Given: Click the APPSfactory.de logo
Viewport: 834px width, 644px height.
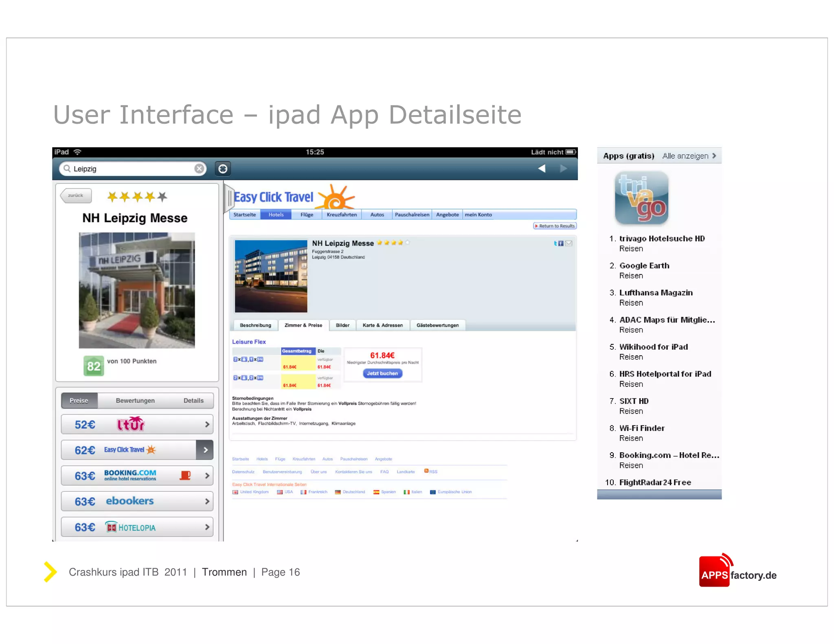Looking at the screenshot, I should (x=738, y=571).
